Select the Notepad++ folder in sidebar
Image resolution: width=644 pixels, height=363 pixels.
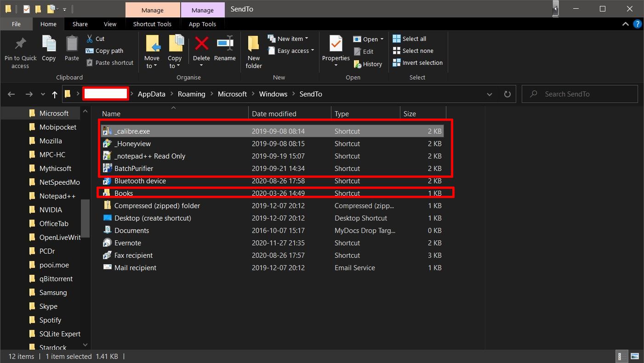[x=57, y=196]
